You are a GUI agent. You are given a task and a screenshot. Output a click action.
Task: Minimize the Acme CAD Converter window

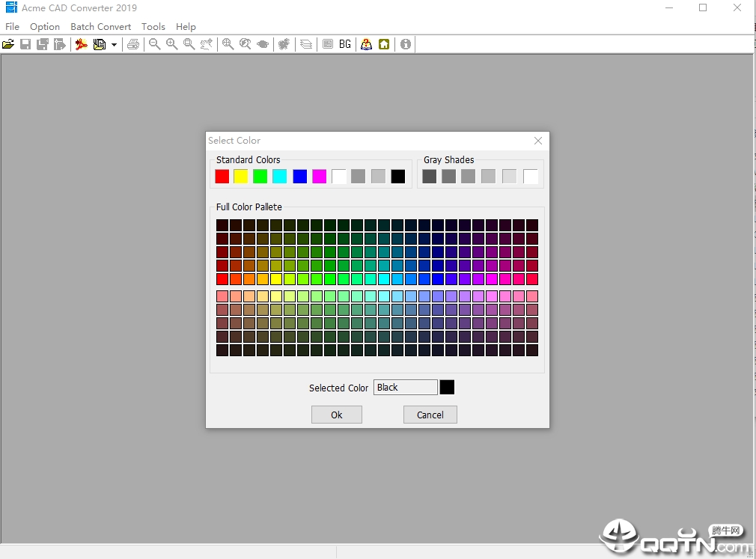[669, 7]
